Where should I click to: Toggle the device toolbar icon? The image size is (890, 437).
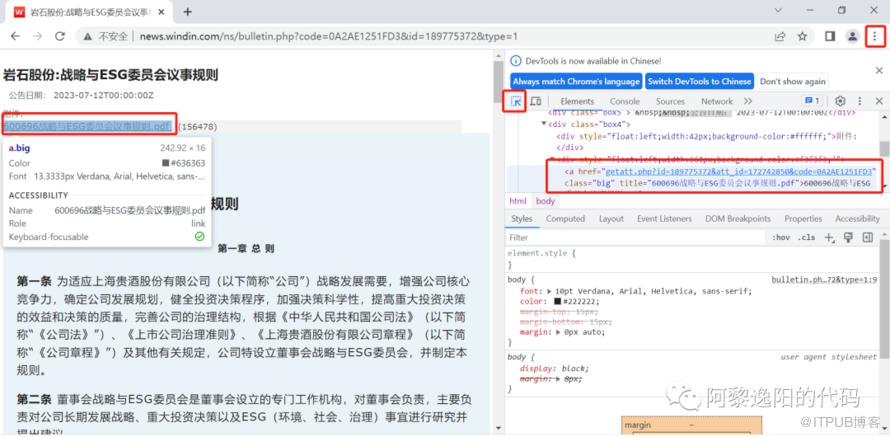pyautogui.click(x=535, y=102)
